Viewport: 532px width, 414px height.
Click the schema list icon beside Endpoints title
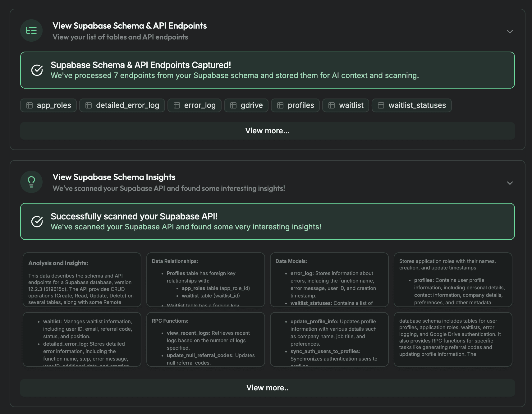point(31,30)
